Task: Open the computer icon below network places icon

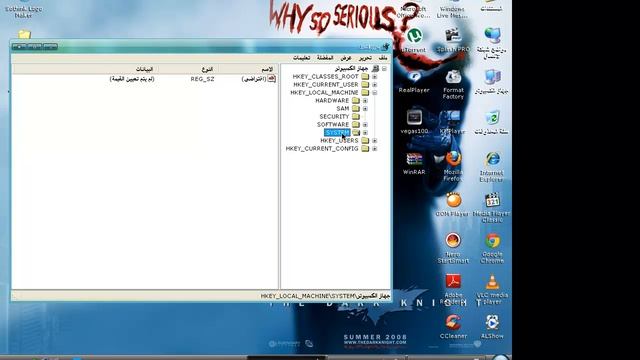Action: (492, 82)
